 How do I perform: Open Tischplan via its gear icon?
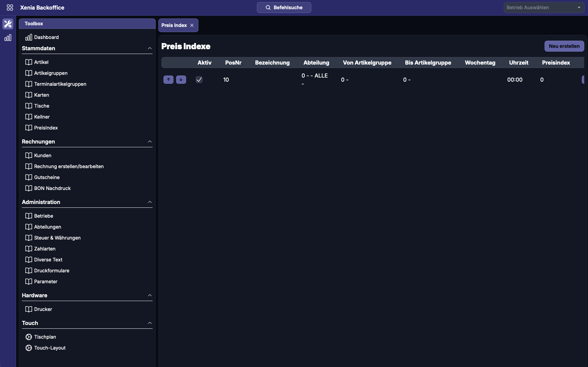29,337
